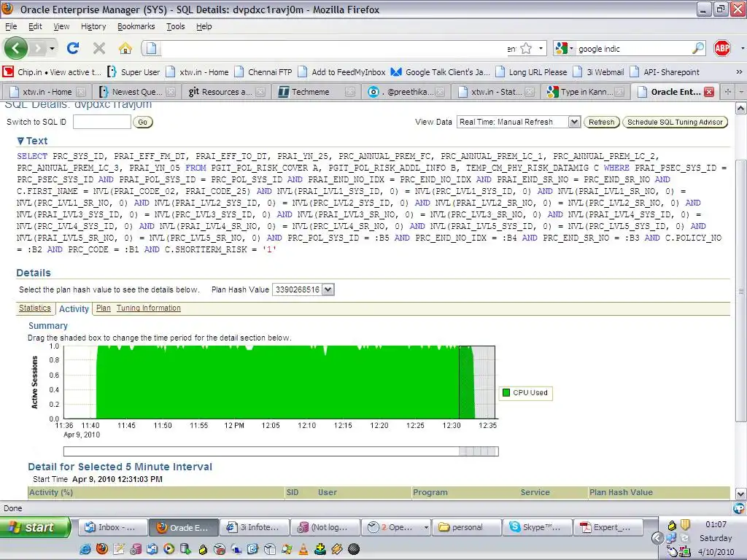Viewport: 747px width, 560px height.
Task: Click the Program column header
Action: pos(430,492)
